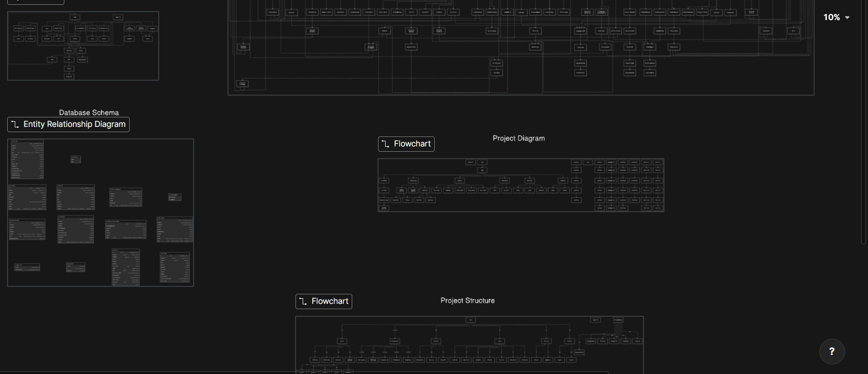Click the connector icon in Project Structure's Flowchart label
This screenshot has height=374, width=868.
click(303, 301)
